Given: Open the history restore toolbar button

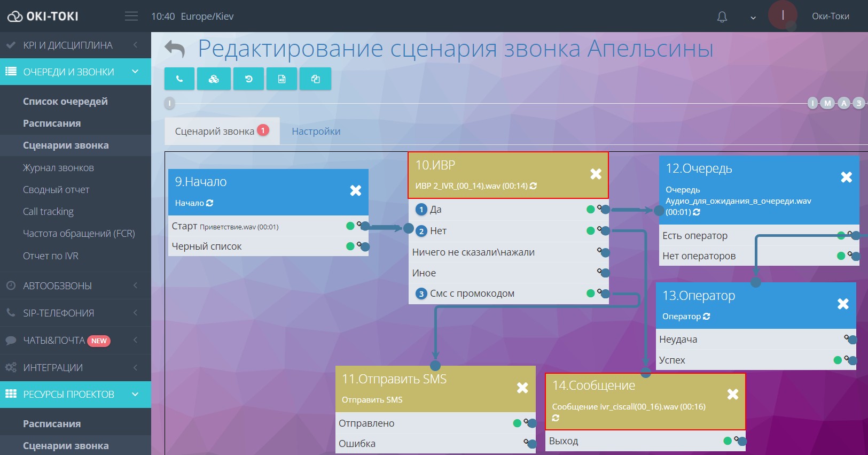Looking at the screenshot, I should (x=248, y=79).
